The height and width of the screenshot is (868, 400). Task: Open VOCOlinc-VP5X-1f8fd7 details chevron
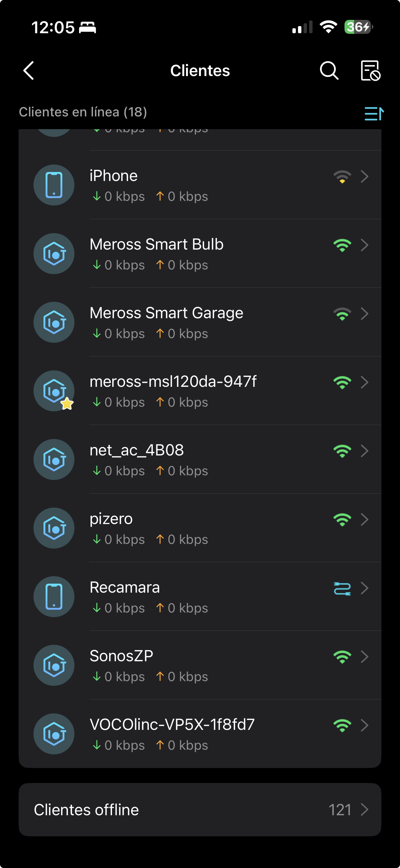(365, 725)
